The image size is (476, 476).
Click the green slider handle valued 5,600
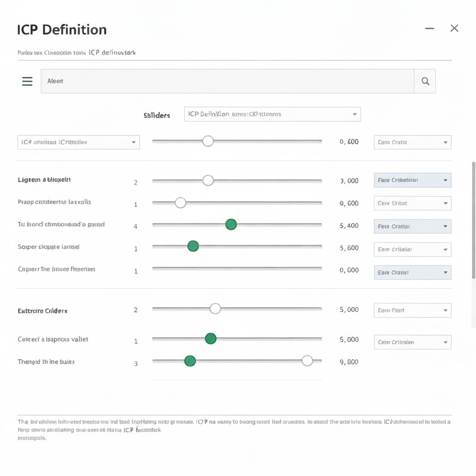point(193,246)
